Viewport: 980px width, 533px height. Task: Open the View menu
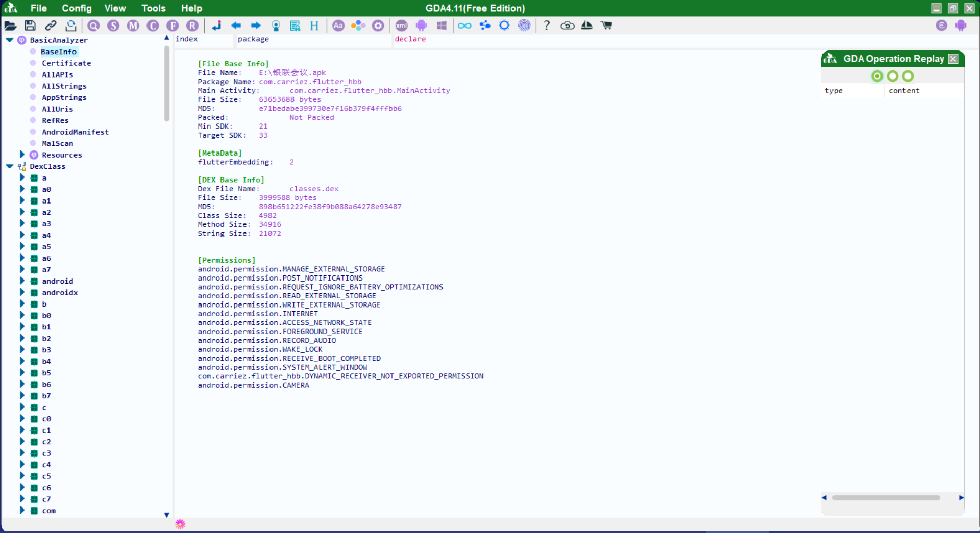(x=115, y=8)
